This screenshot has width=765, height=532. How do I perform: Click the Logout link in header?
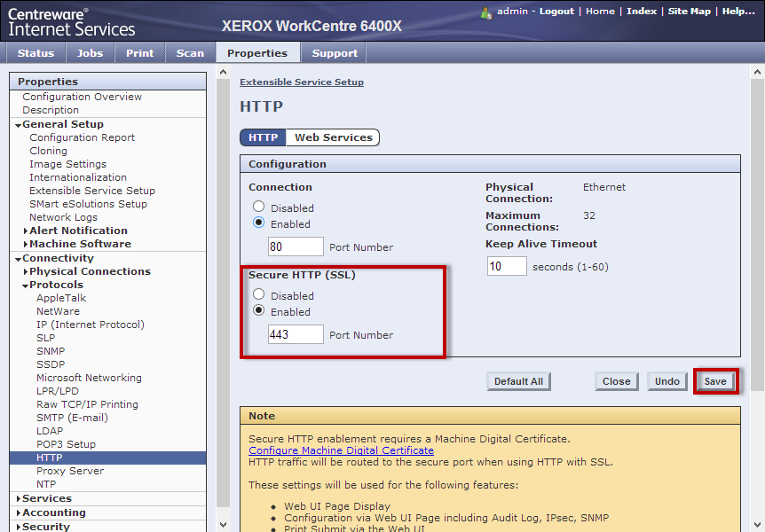click(556, 12)
